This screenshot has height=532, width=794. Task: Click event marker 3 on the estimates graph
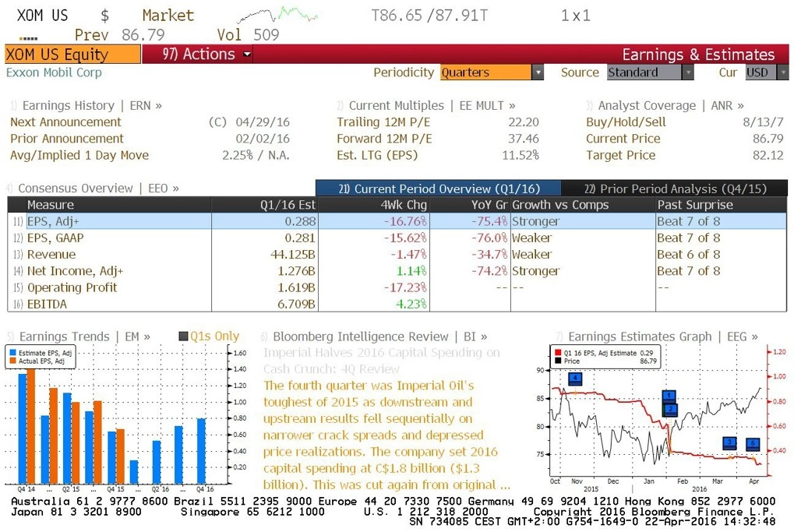(729, 443)
